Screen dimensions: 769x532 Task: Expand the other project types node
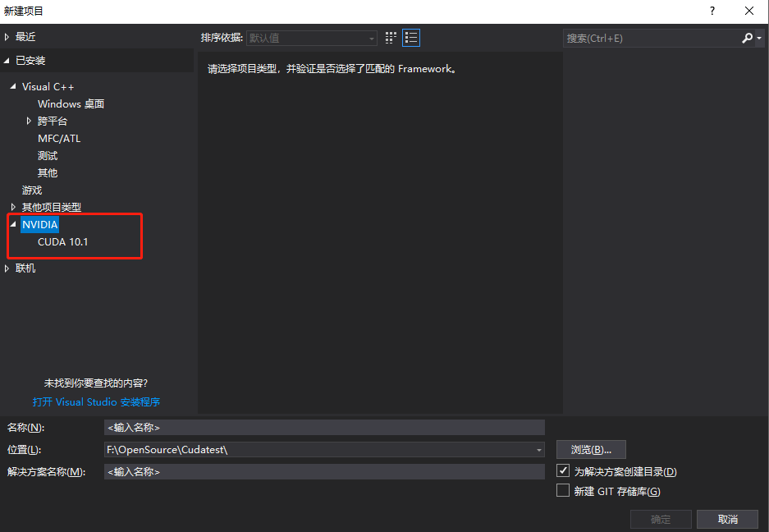click(13, 207)
